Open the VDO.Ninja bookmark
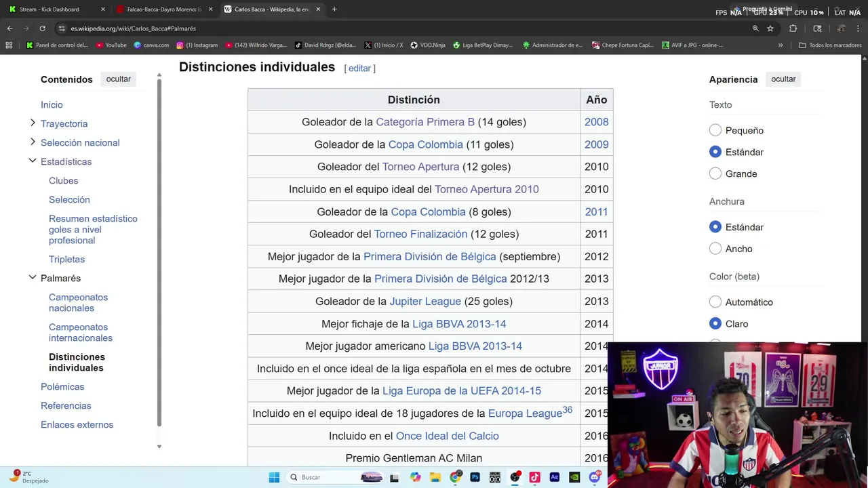Image resolution: width=868 pixels, height=488 pixels. [x=428, y=45]
